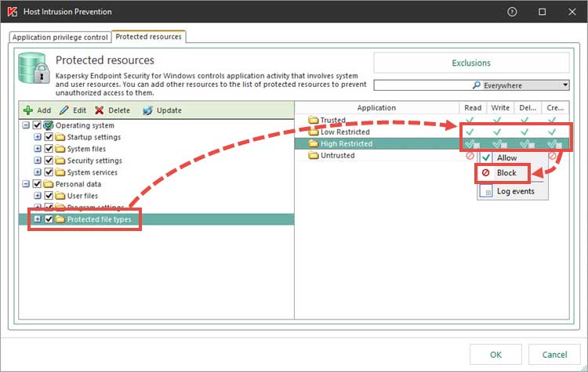Click the Kaspersky logo in the title bar
Image resolution: width=588 pixels, height=372 pixels.
[x=13, y=12]
